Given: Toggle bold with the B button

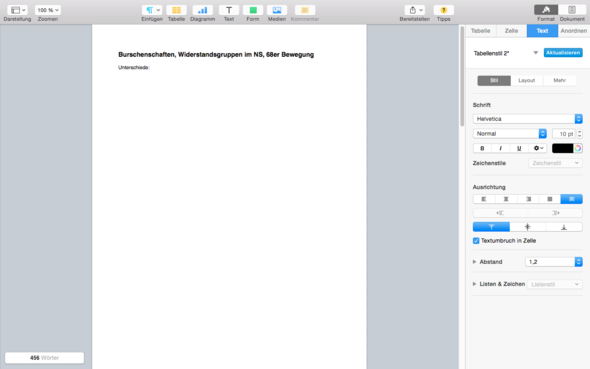Looking at the screenshot, I should pos(482,148).
